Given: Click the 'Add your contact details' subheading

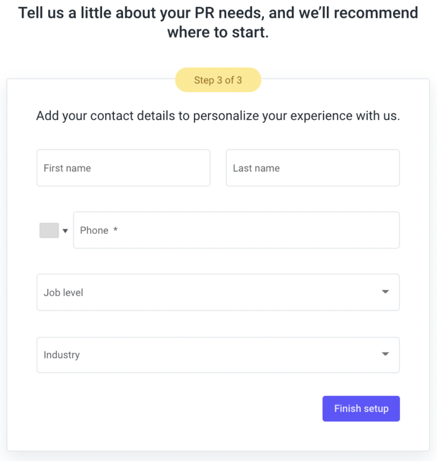Looking at the screenshot, I should (218, 116).
